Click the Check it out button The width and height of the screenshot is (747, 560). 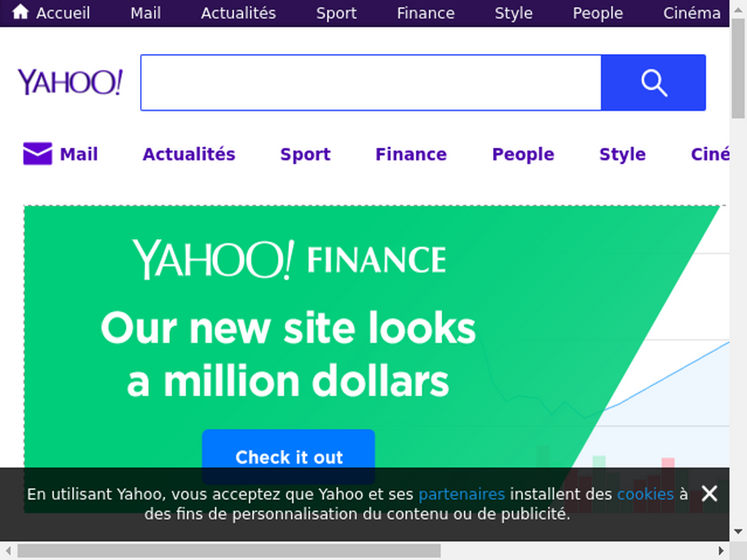[289, 456]
